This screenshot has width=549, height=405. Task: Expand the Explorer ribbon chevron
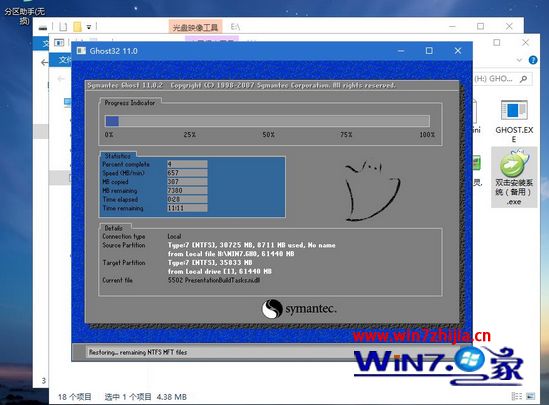(x=519, y=60)
